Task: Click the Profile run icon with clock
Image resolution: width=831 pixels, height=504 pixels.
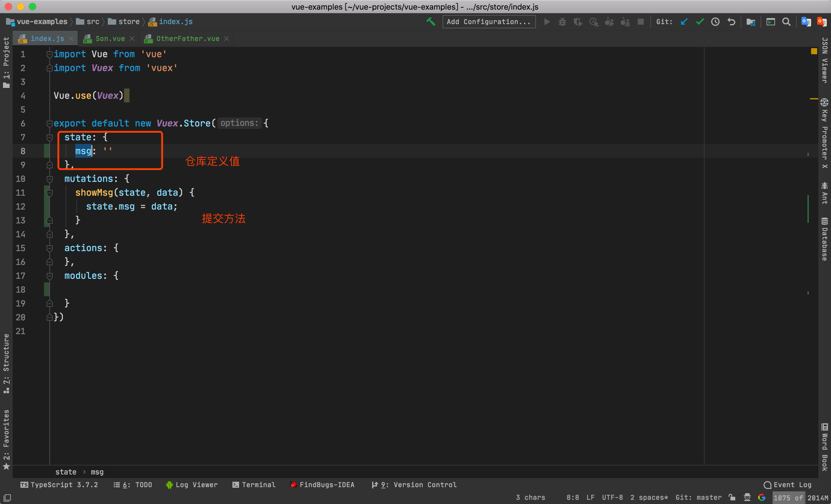Action: tap(593, 22)
